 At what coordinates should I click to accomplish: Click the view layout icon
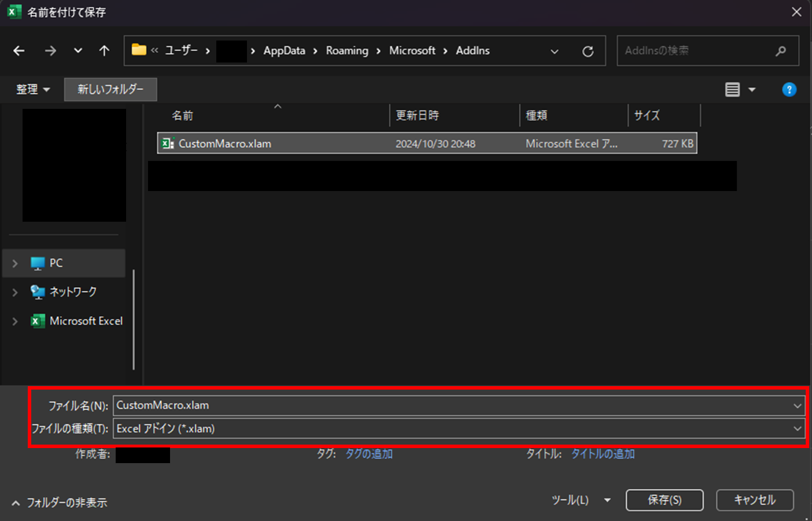point(732,90)
